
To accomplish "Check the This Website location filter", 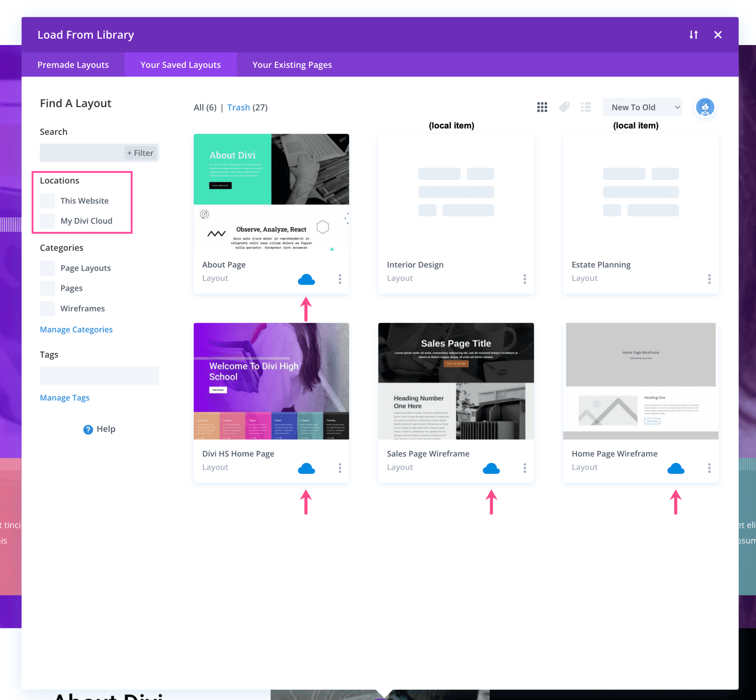I will coord(47,201).
